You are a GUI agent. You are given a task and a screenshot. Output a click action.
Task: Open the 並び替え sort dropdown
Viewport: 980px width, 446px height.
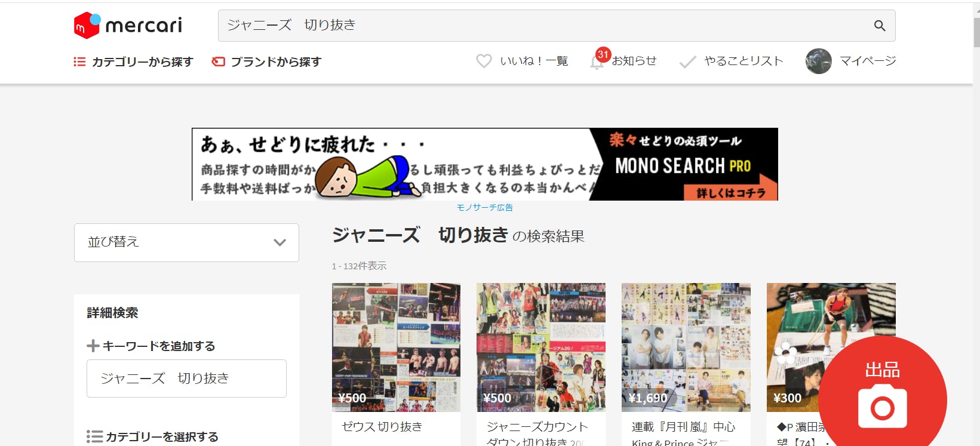pyautogui.click(x=186, y=242)
